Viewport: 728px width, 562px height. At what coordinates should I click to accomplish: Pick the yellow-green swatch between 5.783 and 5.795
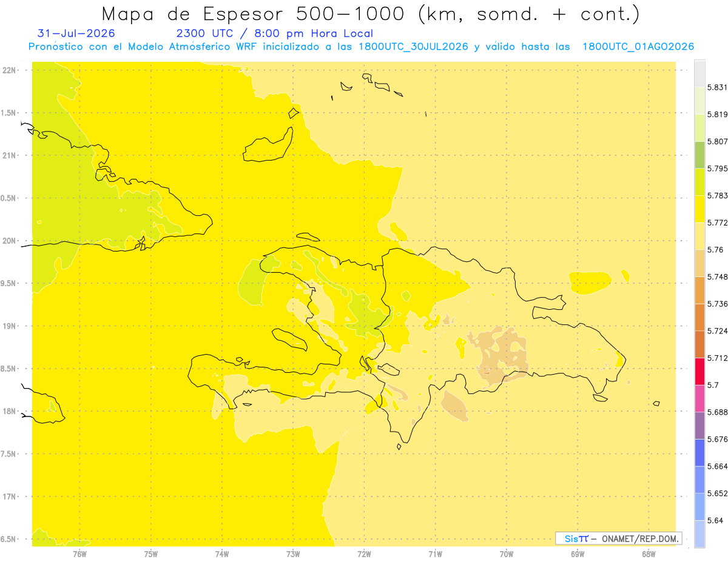pos(699,182)
